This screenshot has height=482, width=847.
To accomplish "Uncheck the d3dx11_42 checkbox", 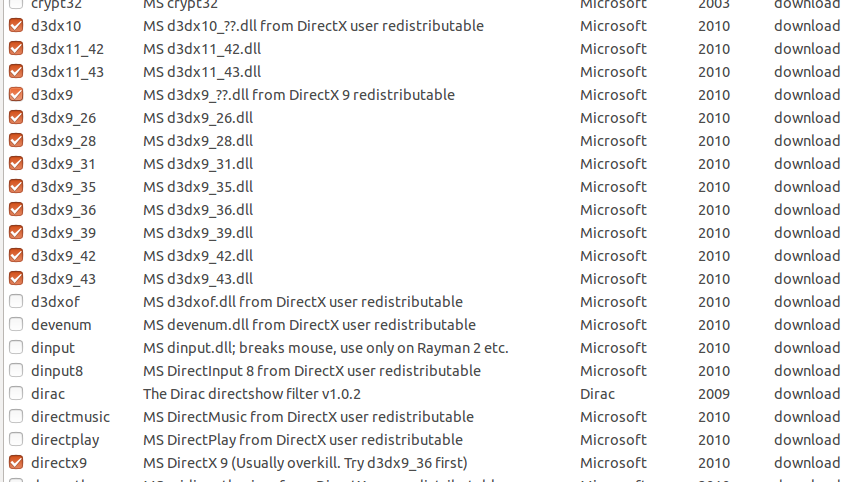I will (16, 49).
